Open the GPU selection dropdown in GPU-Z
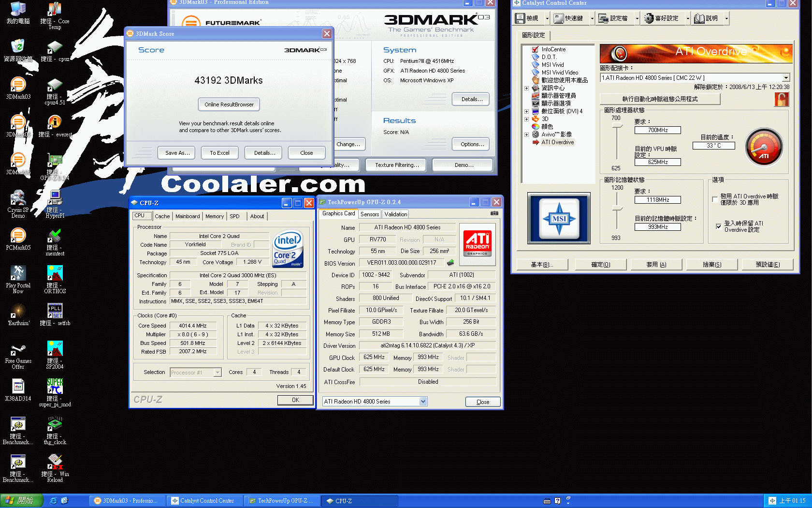 423,401
